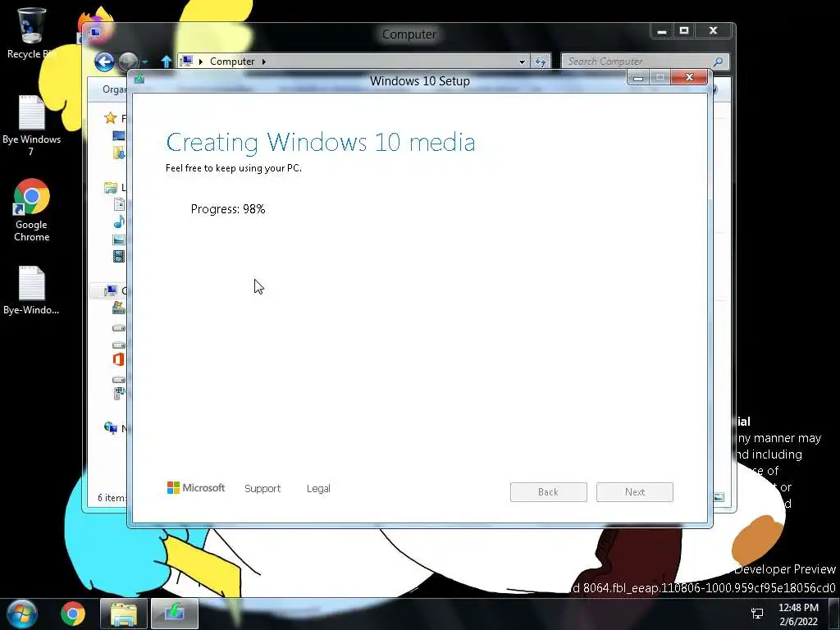
Task: Open the Music library note icon
Action: pyautogui.click(x=119, y=221)
